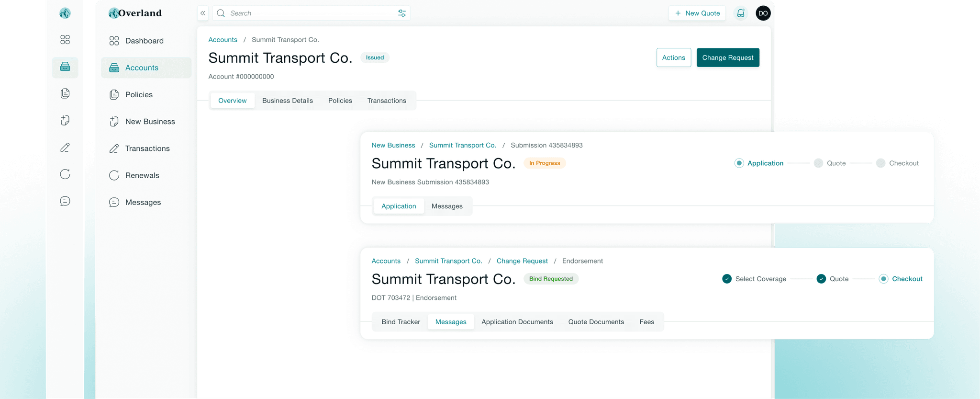Screen dimensions: 980x399
Task: Click the search magnifier icon
Action: coord(221,13)
